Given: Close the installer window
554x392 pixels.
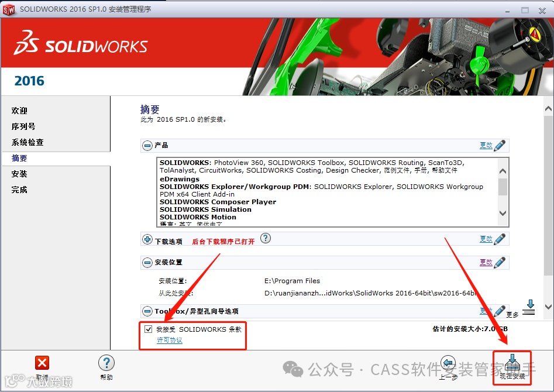Looking at the screenshot, I should click(542, 11).
